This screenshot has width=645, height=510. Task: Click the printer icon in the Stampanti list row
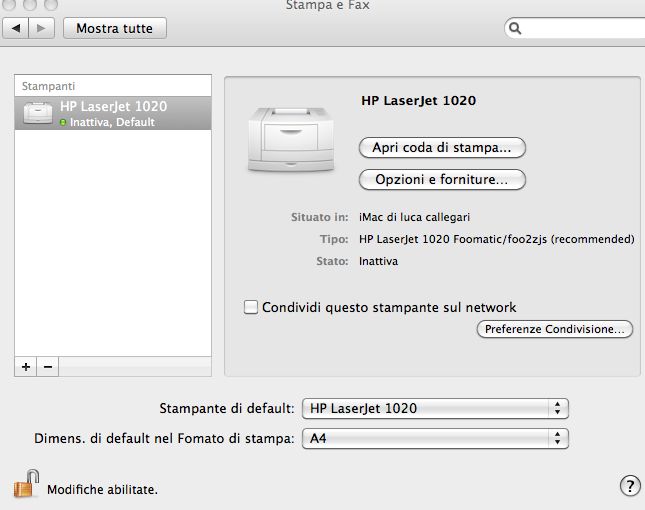[38, 113]
